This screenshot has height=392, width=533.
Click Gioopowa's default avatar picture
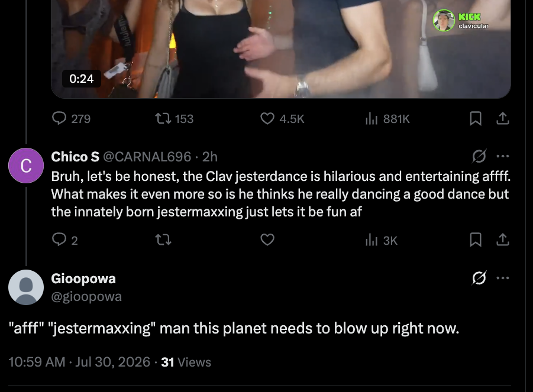pos(26,287)
